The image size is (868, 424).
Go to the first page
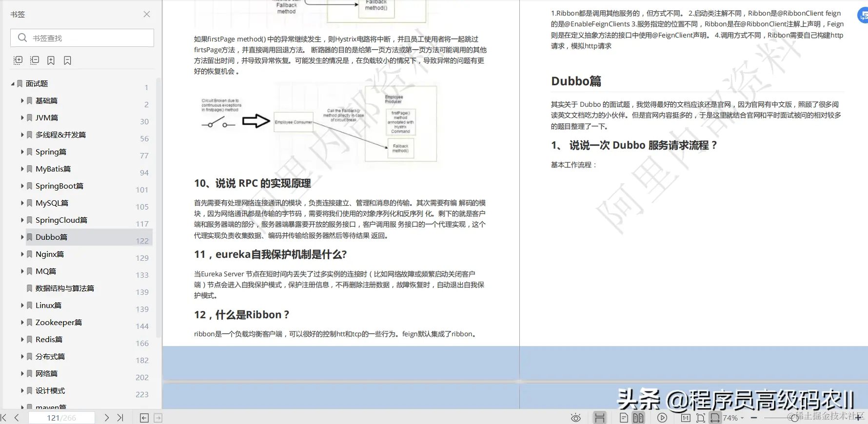coord(4,418)
